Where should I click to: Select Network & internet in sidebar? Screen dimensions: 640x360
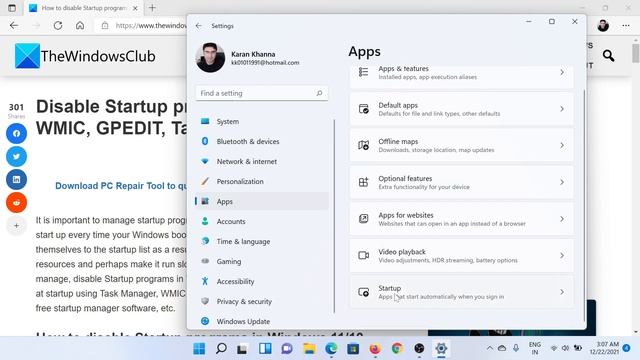(261, 161)
